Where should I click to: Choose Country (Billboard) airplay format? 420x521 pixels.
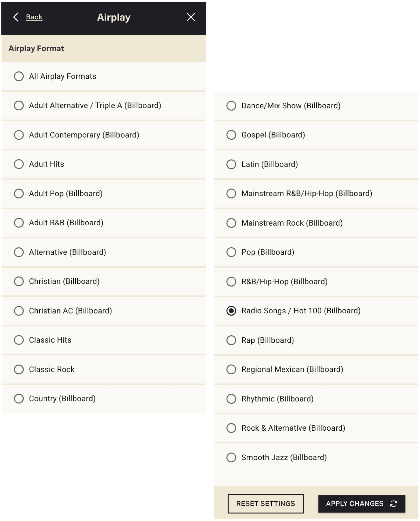point(19,398)
